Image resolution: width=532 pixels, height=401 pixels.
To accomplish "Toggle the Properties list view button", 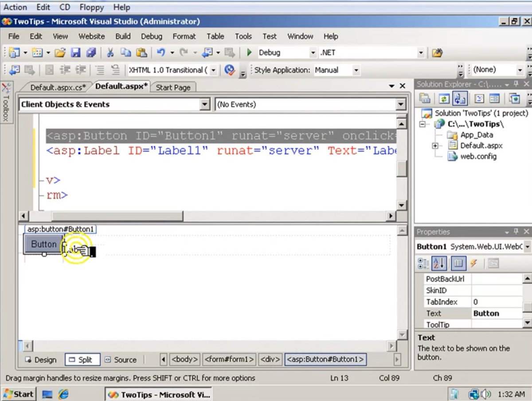I will (x=458, y=263).
